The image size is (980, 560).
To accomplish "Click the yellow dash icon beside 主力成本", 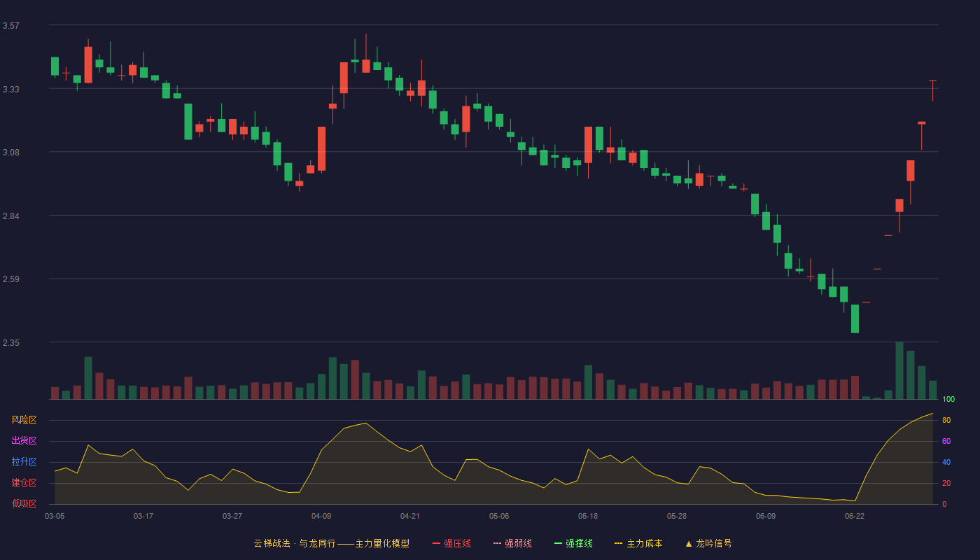I will tap(618, 543).
